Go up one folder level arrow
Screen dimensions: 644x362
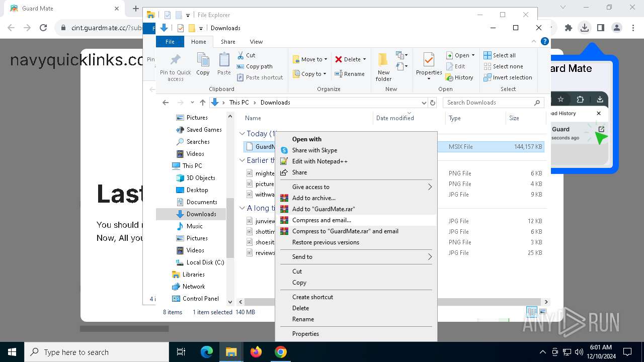[x=203, y=103]
